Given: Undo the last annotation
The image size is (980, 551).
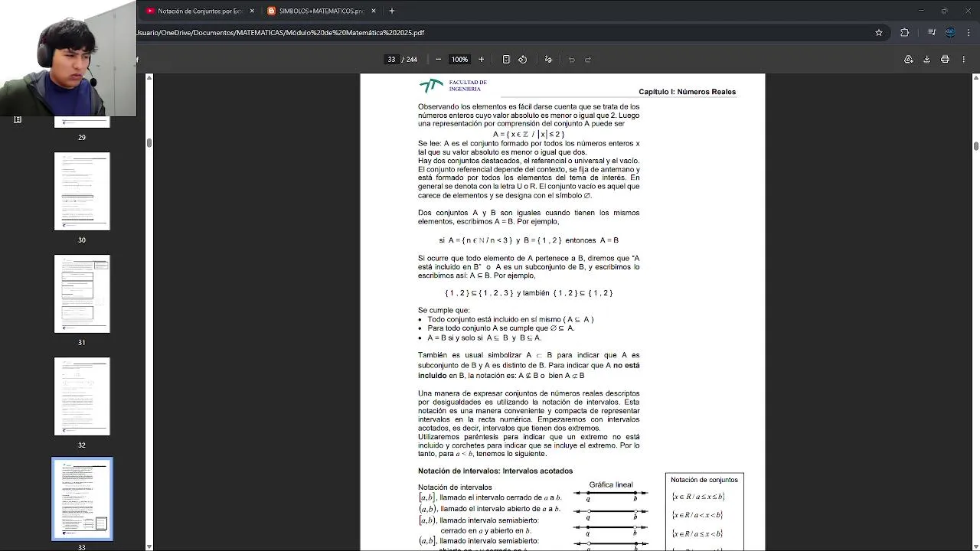Looking at the screenshot, I should (571, 60).
